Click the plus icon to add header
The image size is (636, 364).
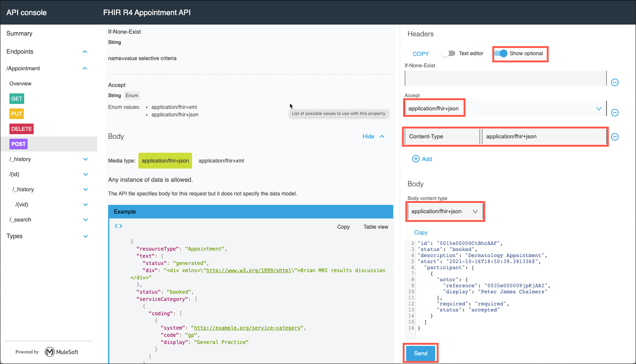[x=416, y=159]
